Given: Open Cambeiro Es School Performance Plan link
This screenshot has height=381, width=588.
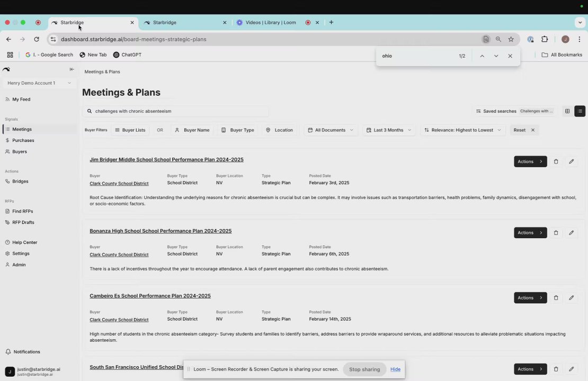Looking at the screenshot, I should coord(150,296).
